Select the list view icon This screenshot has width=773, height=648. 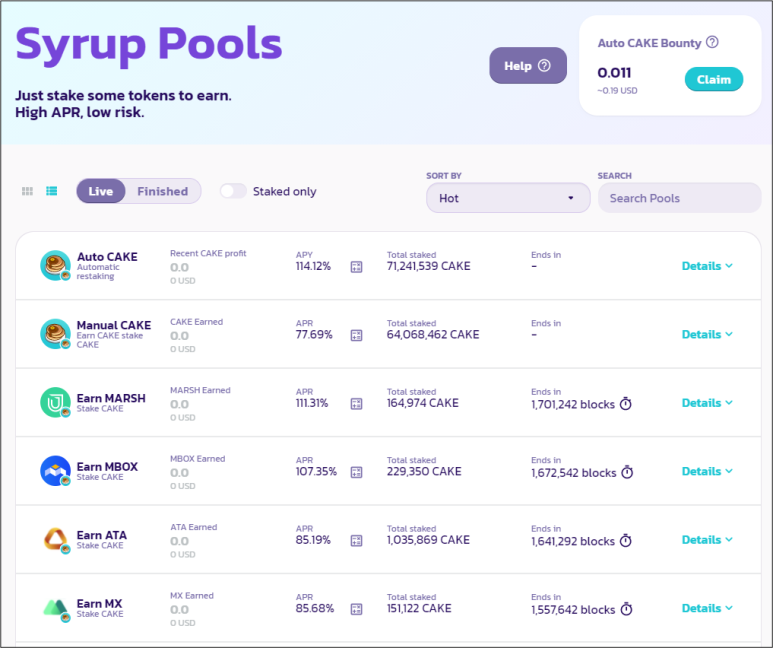click(52, 191)
